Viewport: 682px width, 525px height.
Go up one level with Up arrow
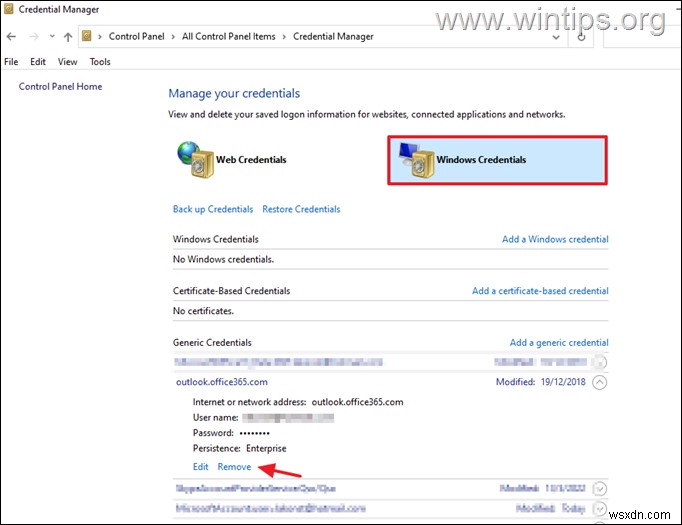(x=68, y=37)
